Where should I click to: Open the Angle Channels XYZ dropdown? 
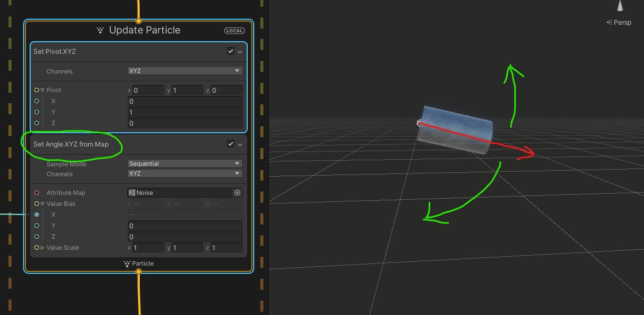pyautogui.click(x=184, y=173)
